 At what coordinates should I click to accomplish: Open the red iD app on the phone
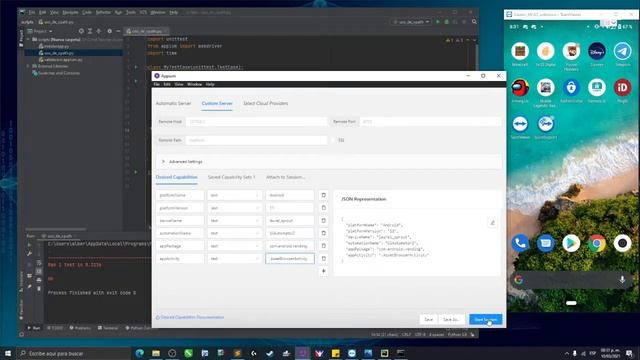(622, 88)
